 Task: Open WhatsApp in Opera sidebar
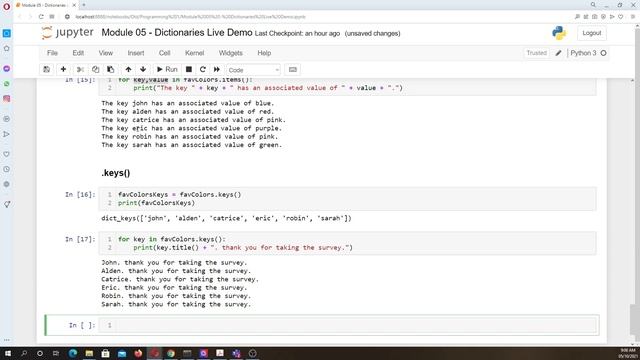(7, 84)
